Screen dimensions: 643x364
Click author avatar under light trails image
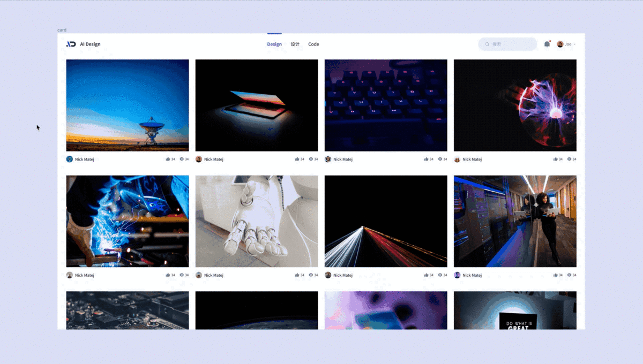click(328, 275)
